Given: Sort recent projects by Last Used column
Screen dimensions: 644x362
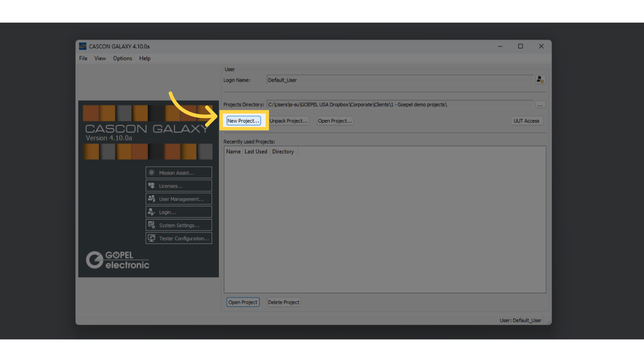Looking at the screenshot, I should [256, 152].
